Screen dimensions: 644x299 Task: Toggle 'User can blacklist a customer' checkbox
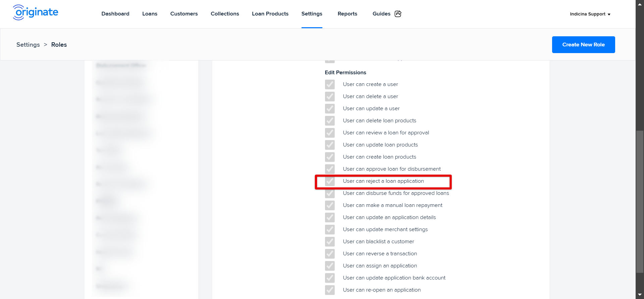click(x=330, y=242)
